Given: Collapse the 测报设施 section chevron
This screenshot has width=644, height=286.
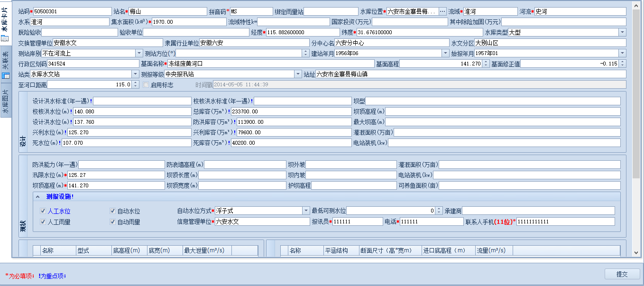Looking at the screenshot, I should [x=38, y=197].
